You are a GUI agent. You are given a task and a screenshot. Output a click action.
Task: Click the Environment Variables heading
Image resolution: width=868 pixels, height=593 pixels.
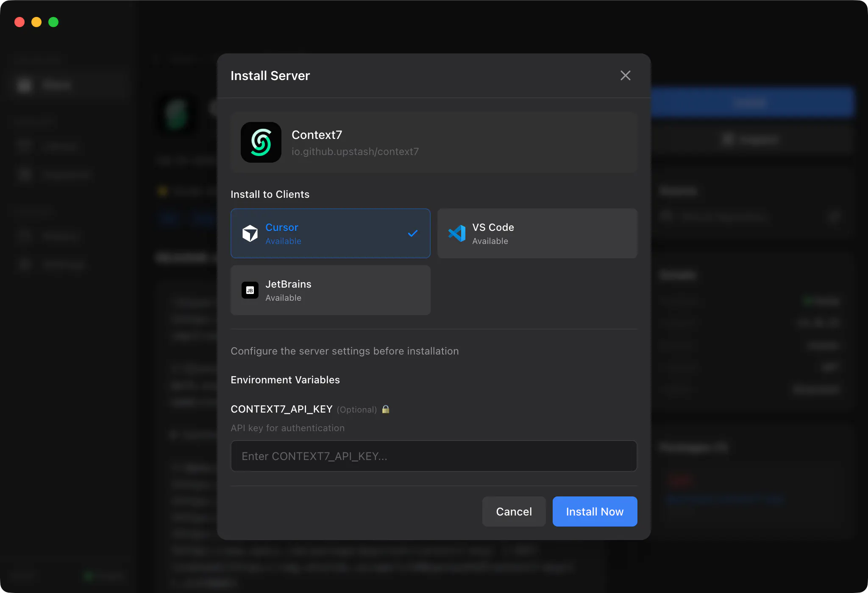pos(285,380)
